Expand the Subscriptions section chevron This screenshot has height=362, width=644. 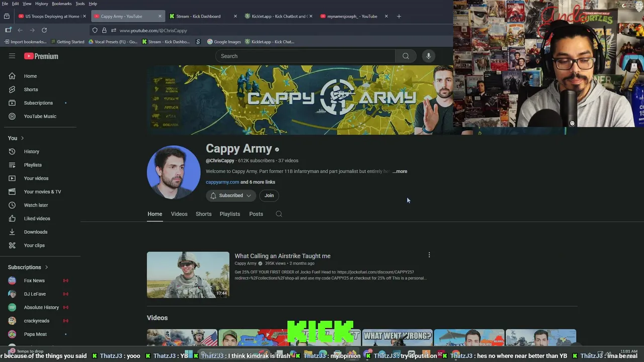click(46, 267)
